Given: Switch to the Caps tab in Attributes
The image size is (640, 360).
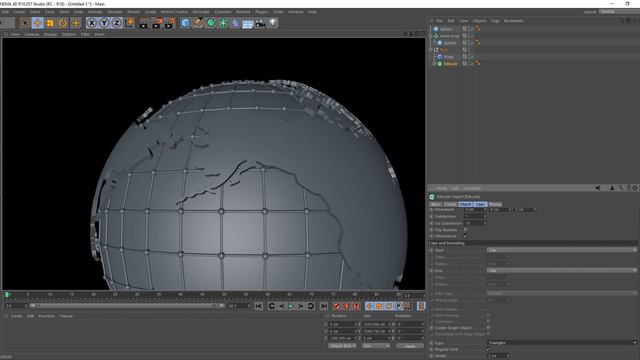Looking at the screenshot, I should [x=480, y=204].
